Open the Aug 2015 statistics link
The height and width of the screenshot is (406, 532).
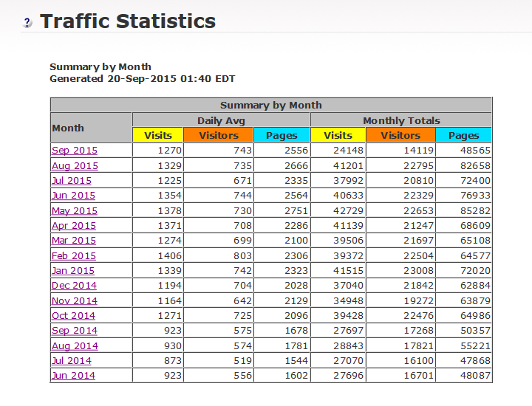(75, 166)
